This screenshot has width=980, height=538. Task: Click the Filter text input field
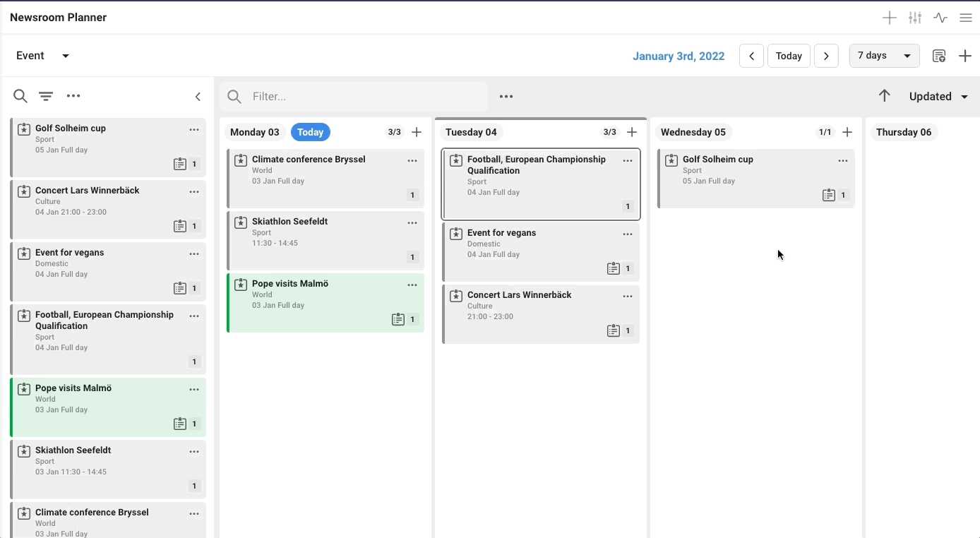[364, 97]
